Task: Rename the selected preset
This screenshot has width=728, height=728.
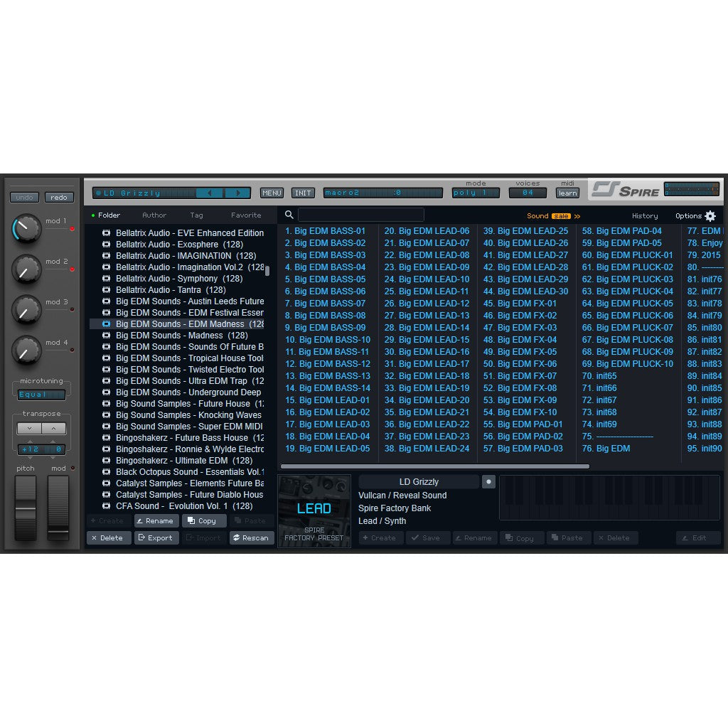Action: coord(474,537)
